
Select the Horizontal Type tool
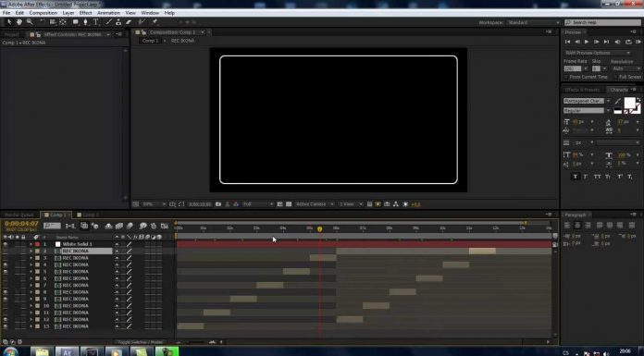(95, 22)
